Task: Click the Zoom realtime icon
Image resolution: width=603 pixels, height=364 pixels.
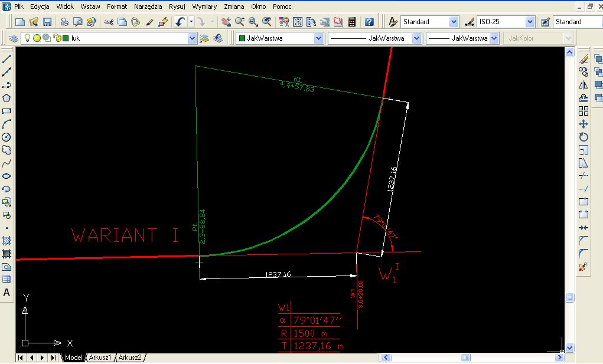Action: coord(240,22)
